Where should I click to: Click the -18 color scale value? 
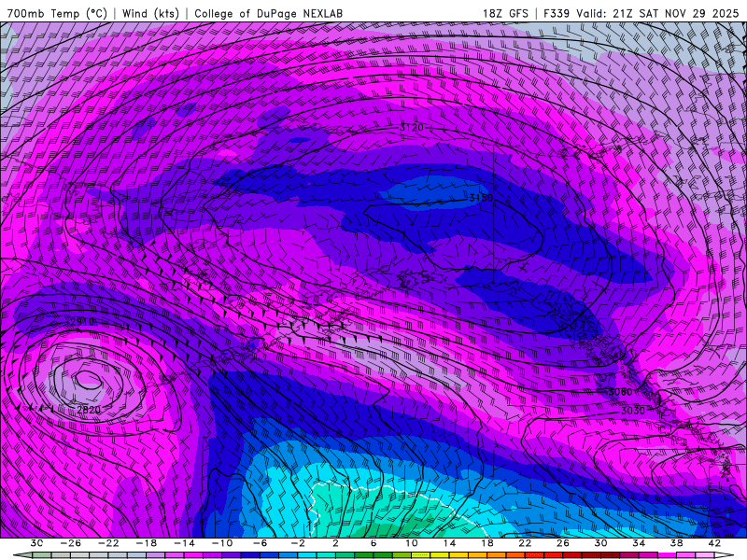tap(147, 543)
